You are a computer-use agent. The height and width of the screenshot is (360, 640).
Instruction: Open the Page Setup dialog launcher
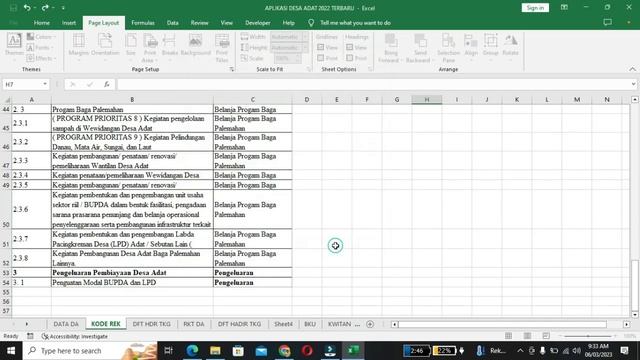click(x=232, y=69)
